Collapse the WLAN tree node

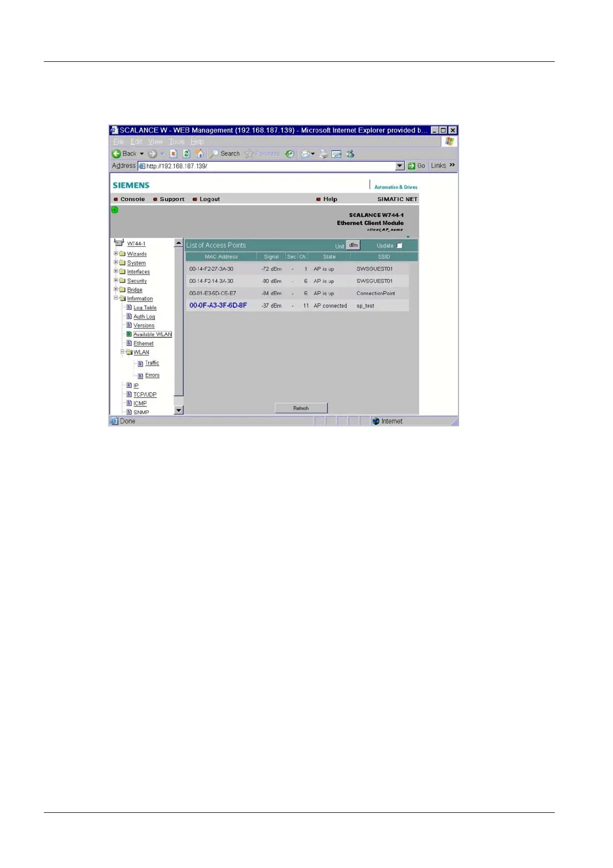pos(123,352)
